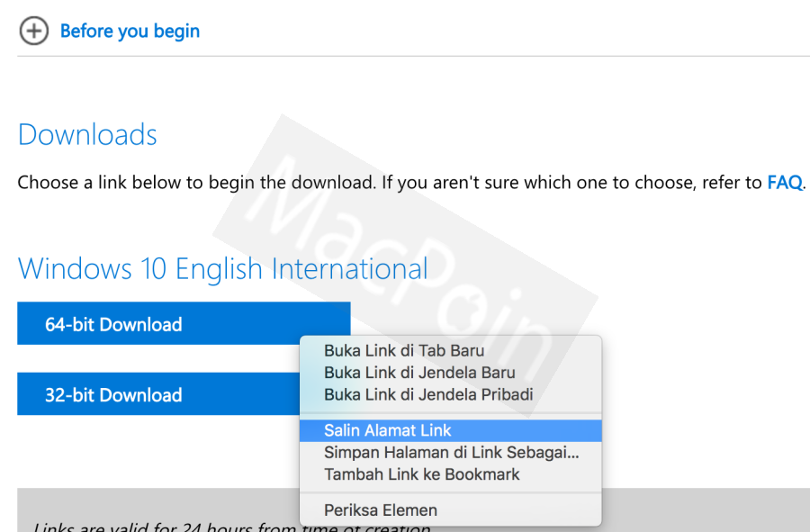Expand the Before you begin plus icon

(x=33, y=32)
